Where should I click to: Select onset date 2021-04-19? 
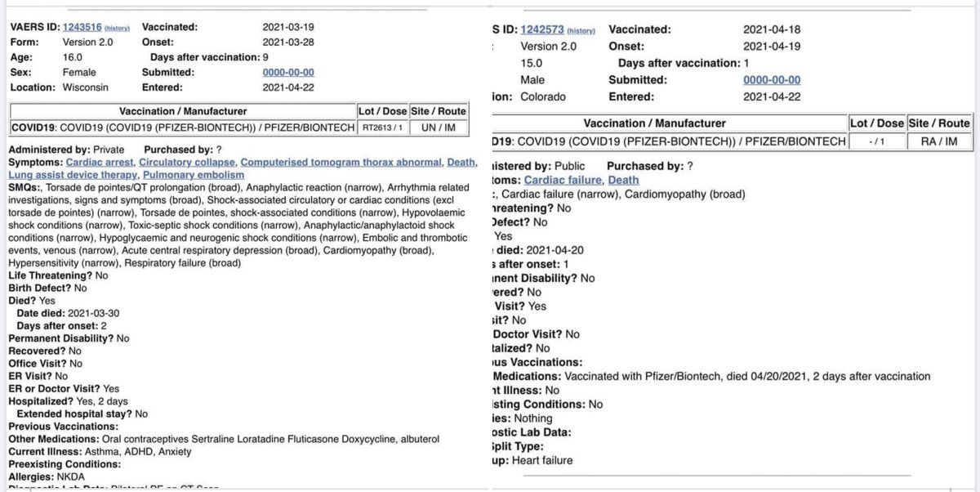[x=772, y=47]
